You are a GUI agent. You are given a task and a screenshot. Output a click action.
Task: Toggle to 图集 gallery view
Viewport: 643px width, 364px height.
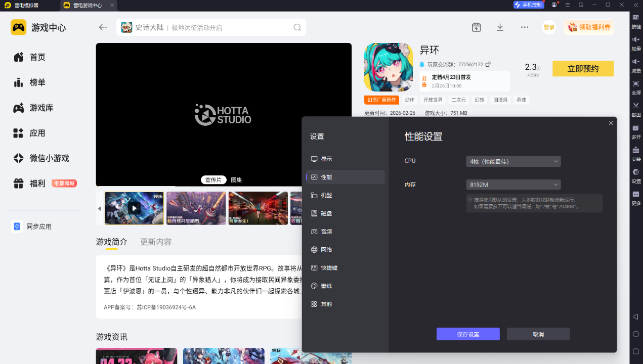pyautogui.click(x=236, y=180)
